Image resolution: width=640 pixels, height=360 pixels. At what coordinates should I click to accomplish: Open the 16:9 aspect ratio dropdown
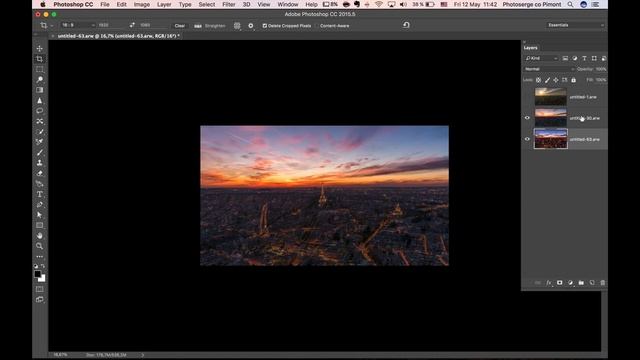78,25
